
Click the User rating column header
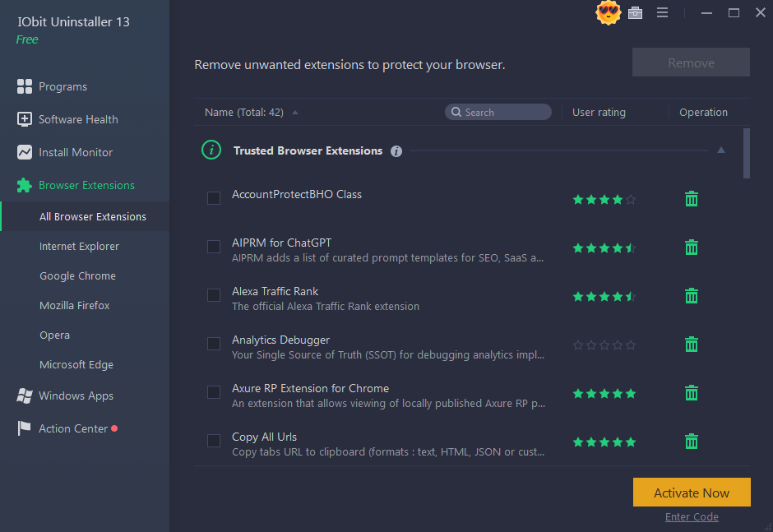coord(599,113)
